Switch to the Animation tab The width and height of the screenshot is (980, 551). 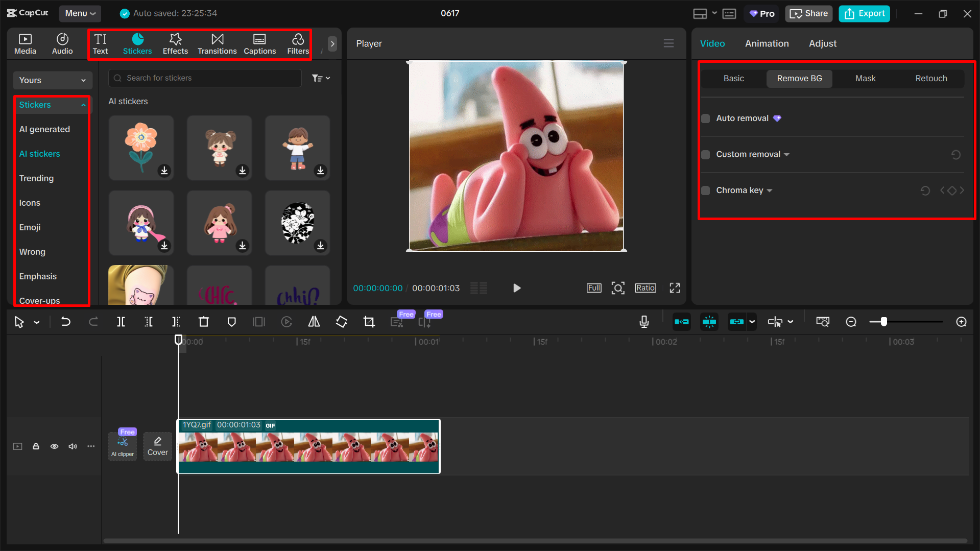(767, 43)
